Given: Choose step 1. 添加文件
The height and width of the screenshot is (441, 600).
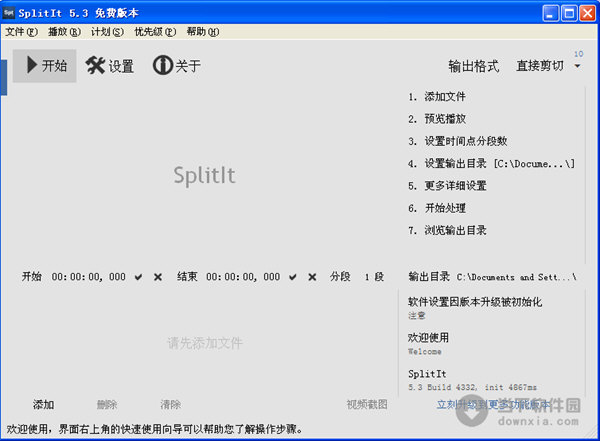Looking at the screenshot, I should (x=437, y=96).
